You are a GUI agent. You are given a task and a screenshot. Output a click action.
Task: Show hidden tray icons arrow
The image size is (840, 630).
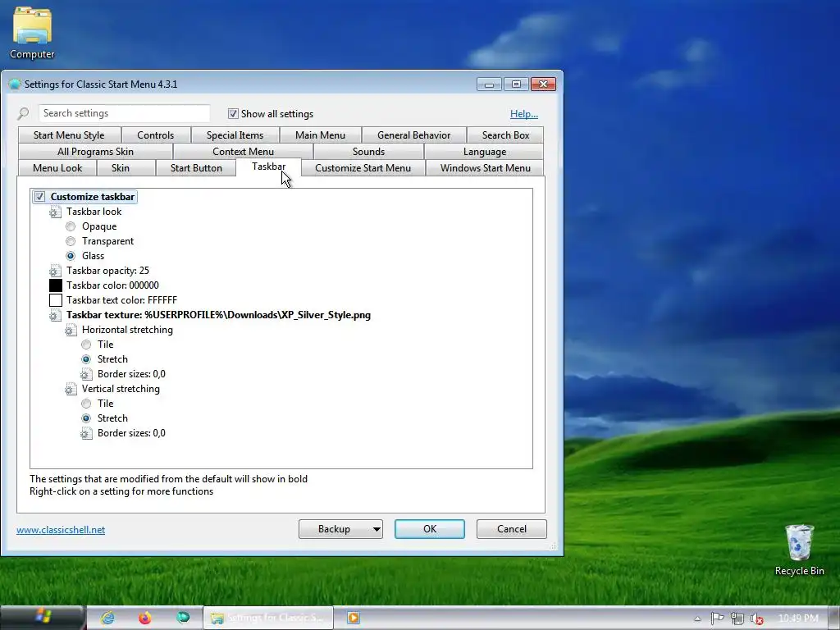[x=697, y=619]
